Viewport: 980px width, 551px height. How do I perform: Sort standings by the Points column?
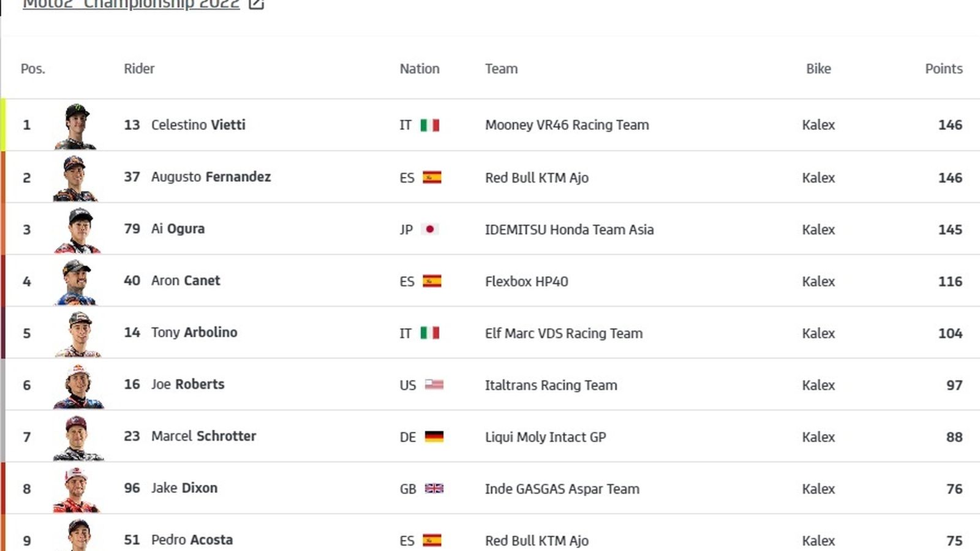[944, 69]
